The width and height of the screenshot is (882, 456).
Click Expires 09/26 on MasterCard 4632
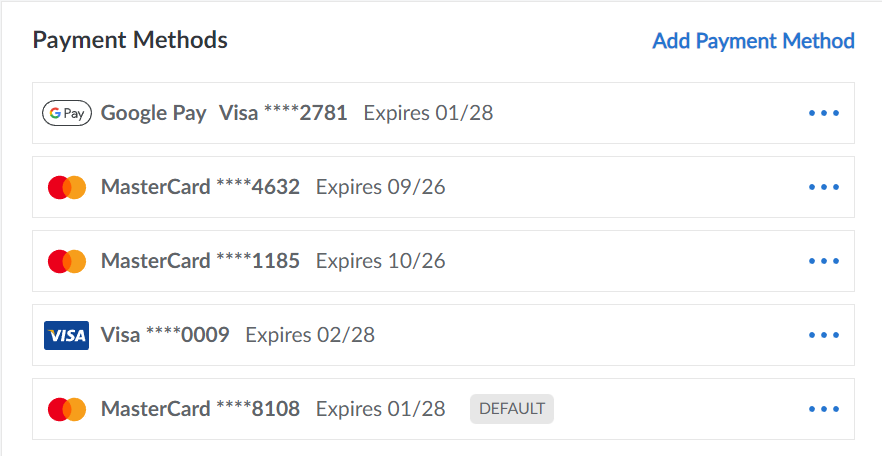coord(380,187)
